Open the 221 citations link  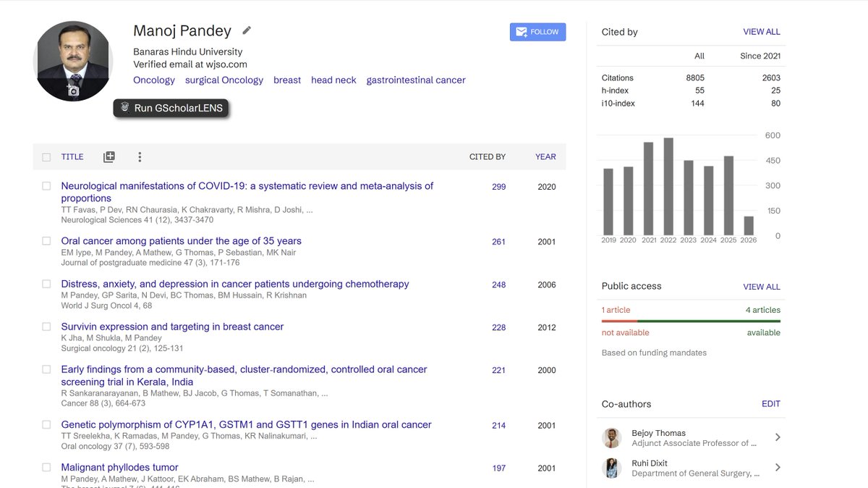point(499,370)
